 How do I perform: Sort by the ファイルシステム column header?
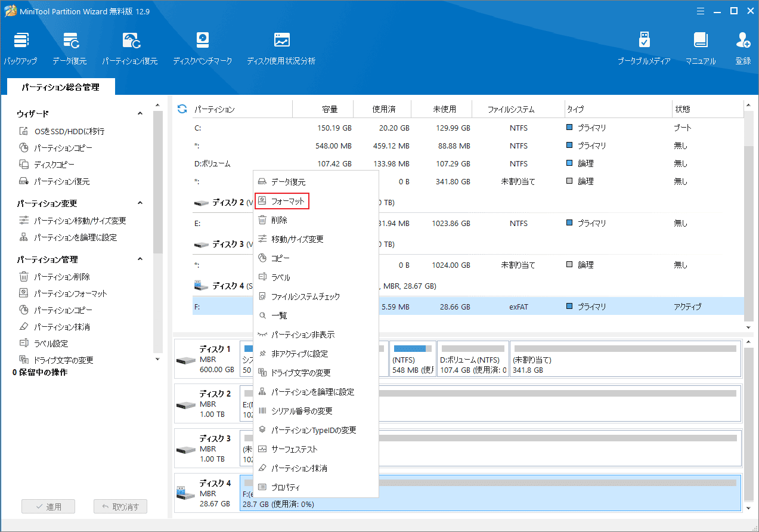tap(511, 109)
